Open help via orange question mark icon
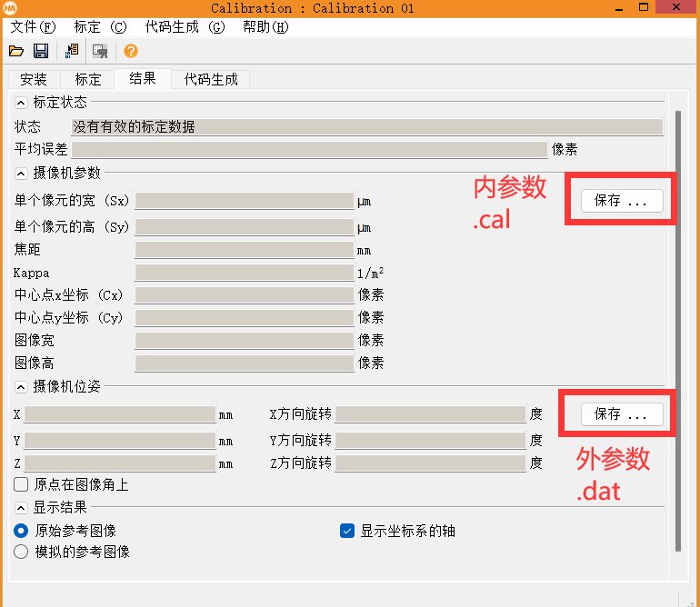The width and height of the screenshot is (700, 607). point(131,51)
